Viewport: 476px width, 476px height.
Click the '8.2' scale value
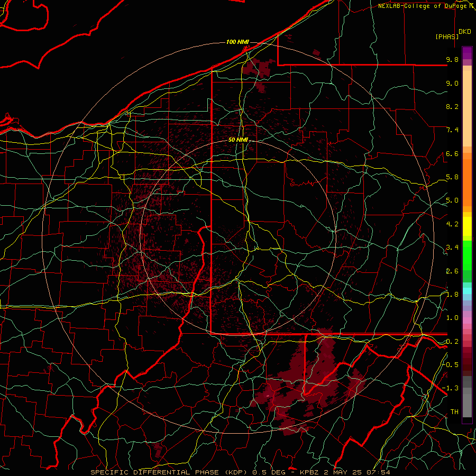coord(452,106)
